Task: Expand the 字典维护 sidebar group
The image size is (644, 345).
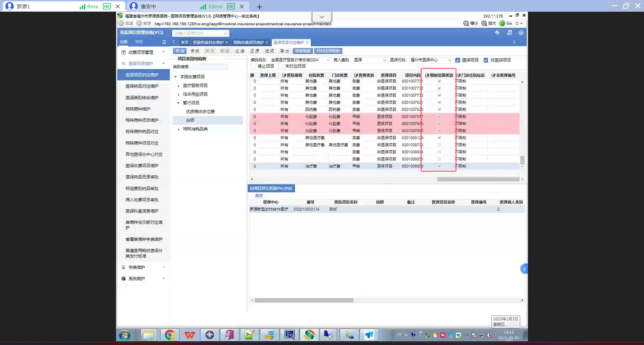Action: pos(163,267)
